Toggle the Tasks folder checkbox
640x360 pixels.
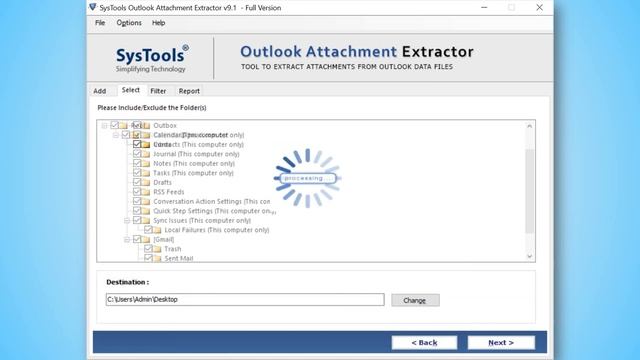tap(137, 172)
